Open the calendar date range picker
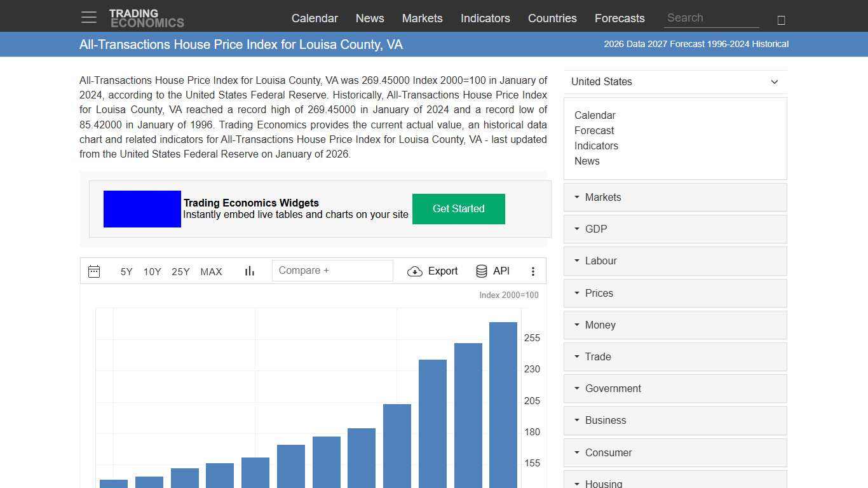This screenshot has height=488, width=868. (x=94, y=271)
